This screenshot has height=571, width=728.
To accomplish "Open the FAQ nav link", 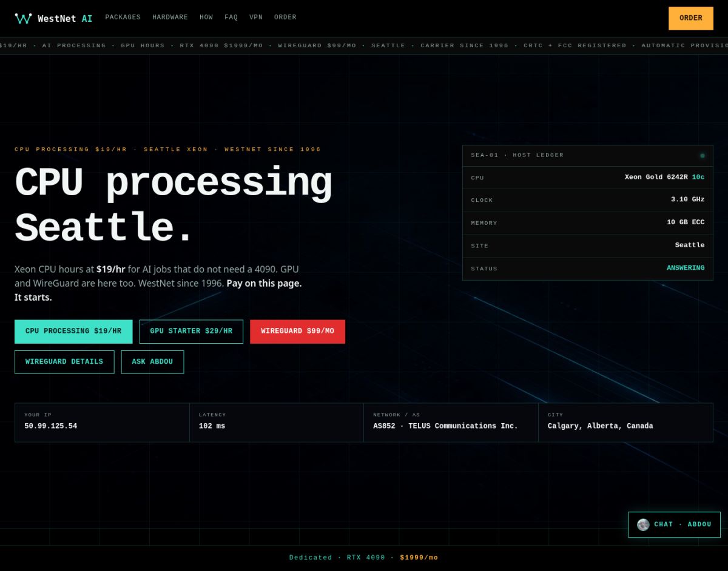I will (231, 18).
